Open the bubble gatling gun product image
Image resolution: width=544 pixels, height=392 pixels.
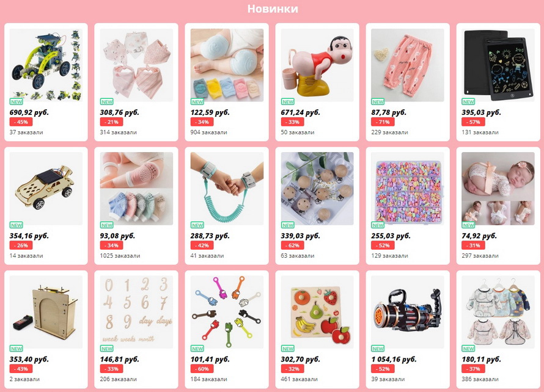coord(408,312)
